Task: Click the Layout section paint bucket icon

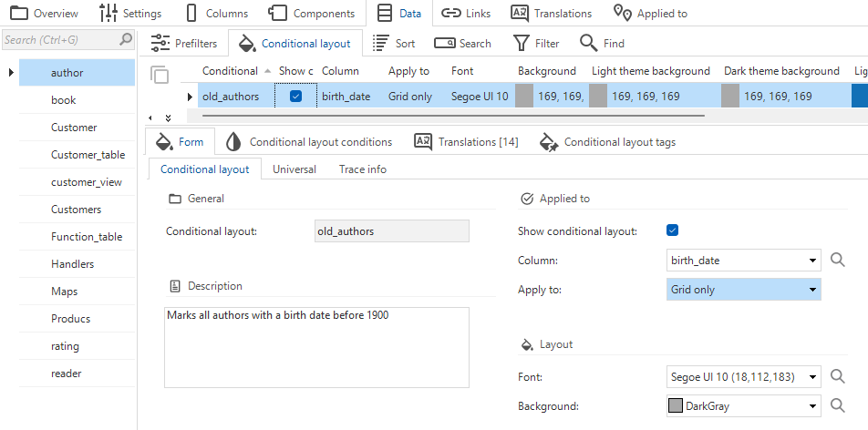Action: pos(526,344)
